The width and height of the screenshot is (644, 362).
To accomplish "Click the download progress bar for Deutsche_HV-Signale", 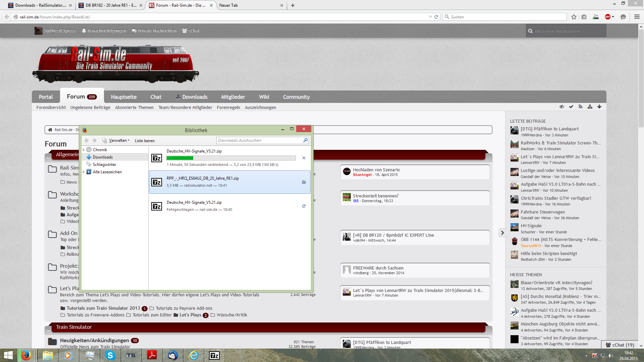I will (x=231, y=158).
